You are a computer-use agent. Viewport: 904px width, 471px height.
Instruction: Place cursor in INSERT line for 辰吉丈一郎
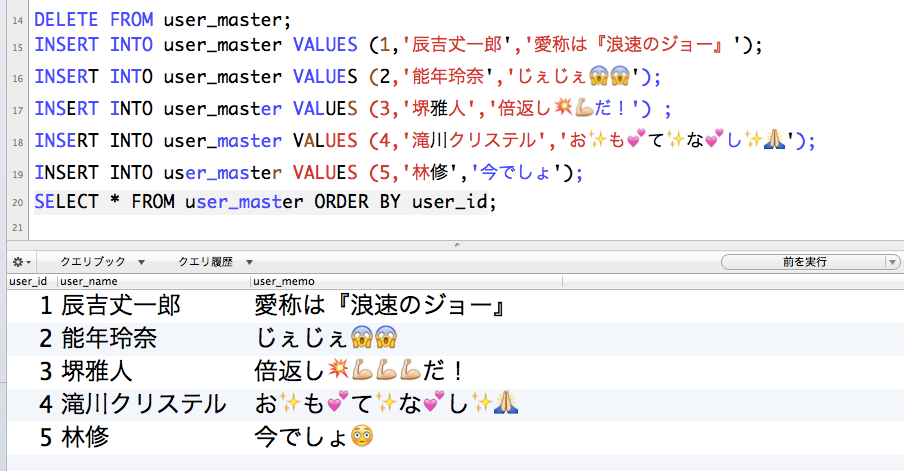click(398, 45)
